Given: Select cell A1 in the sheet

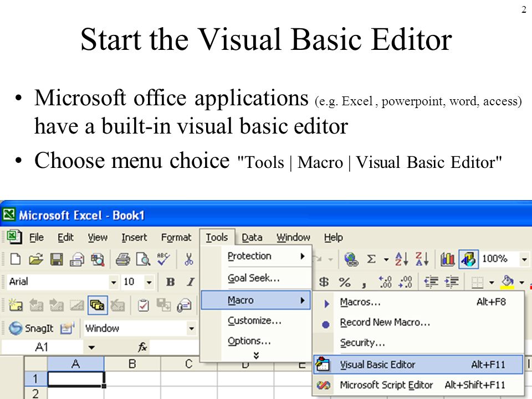Looking at the screenshot, I should point(76,378).
